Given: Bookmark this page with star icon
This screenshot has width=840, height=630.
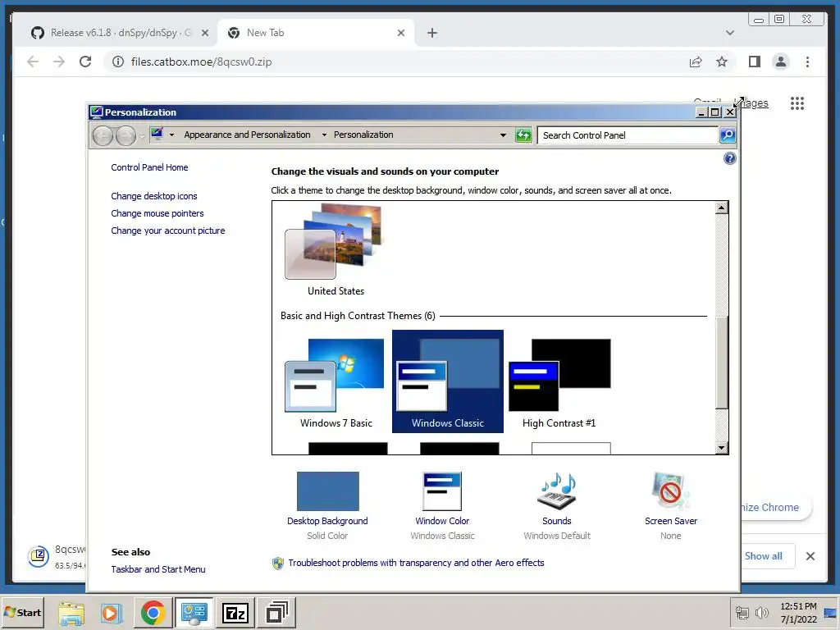Looking at the screenshot, I should coord(722,62).
